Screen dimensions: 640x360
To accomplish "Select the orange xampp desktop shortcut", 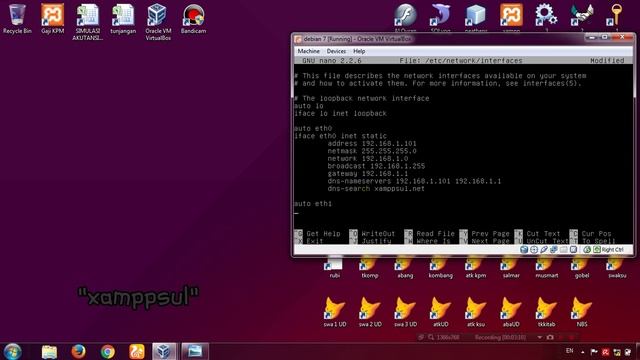I will [511, 18].
